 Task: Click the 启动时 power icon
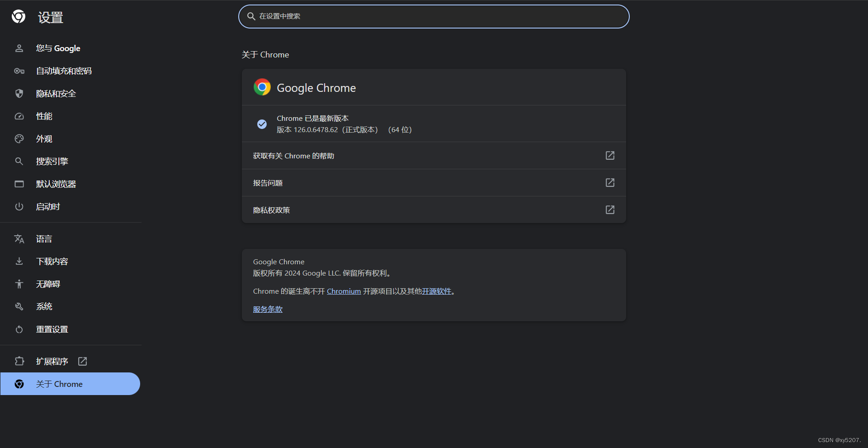tap(19, 206)
